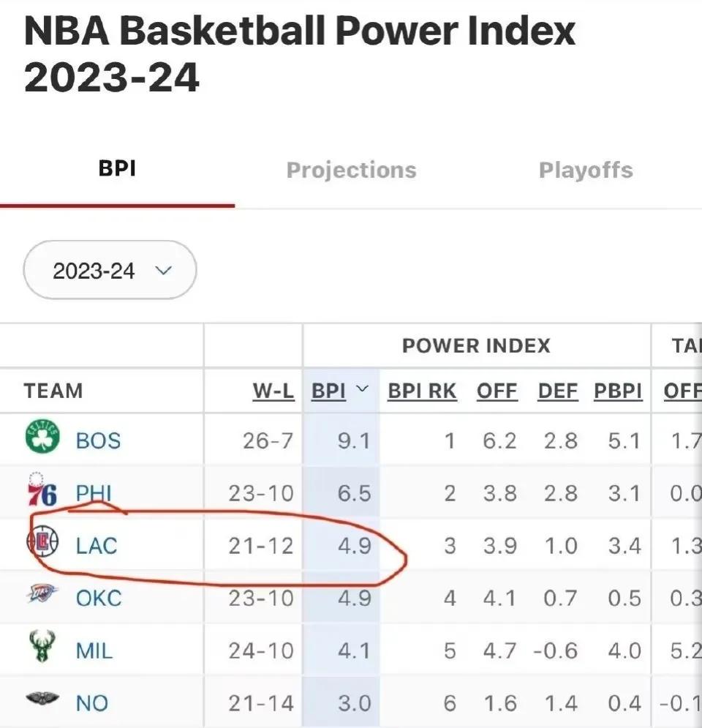Image resolution: width=702 pixels, height=728 pixels.
Task: Click the Boston Celtics logo
Action: point(42,436)
